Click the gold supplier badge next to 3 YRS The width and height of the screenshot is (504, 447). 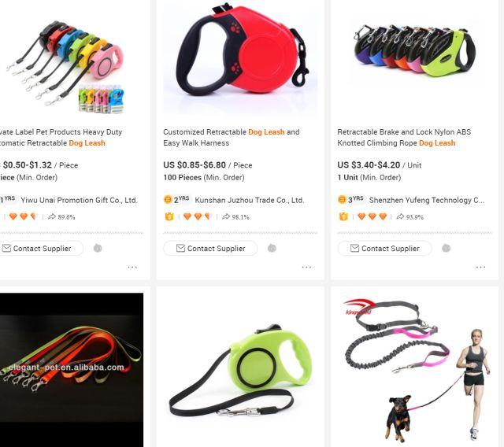pyautogui.click(x=342, y=200)
